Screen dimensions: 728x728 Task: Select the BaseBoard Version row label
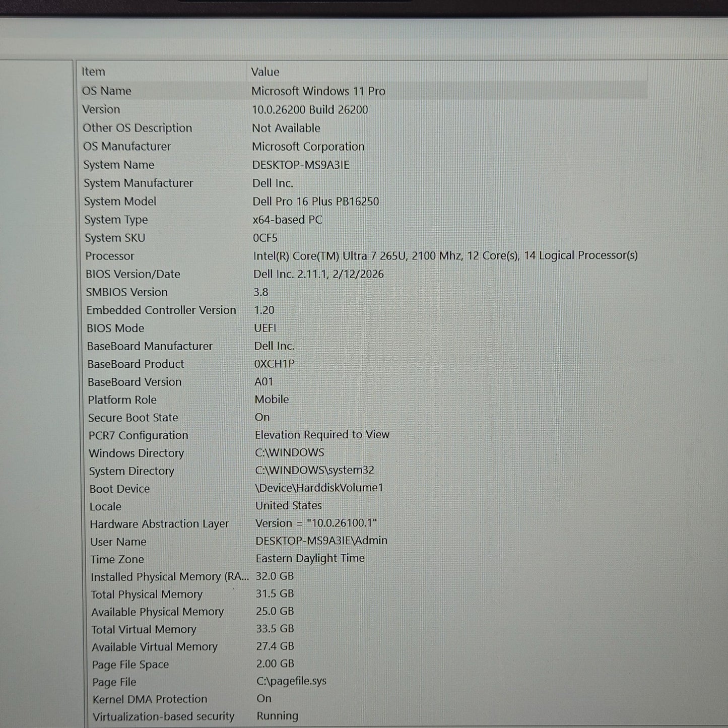135,382
